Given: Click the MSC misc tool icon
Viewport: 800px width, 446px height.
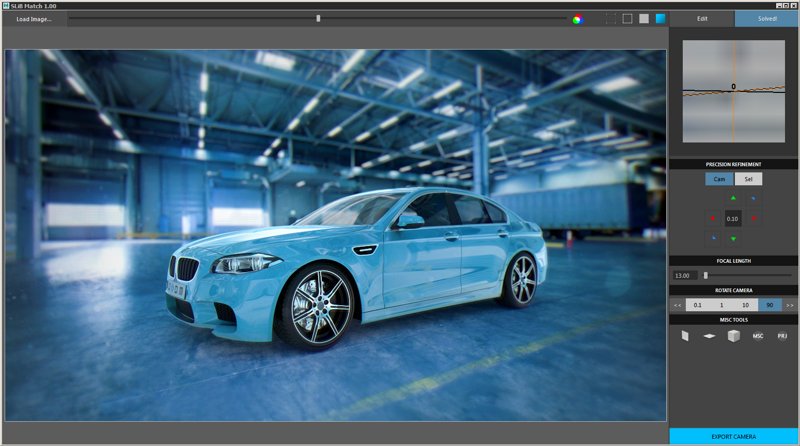Looking at the screenshot, I should coord(758,336).
